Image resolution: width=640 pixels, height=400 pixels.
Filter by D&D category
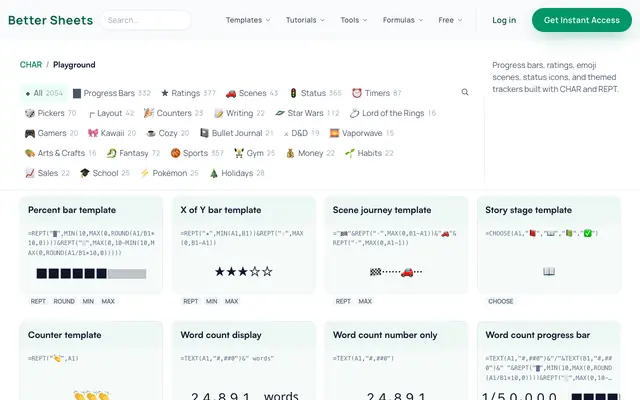click(301, 133)
